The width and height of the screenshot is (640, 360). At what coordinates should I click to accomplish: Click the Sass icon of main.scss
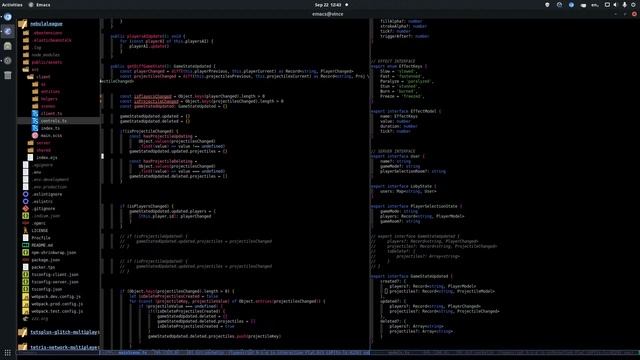coord(35,136)
